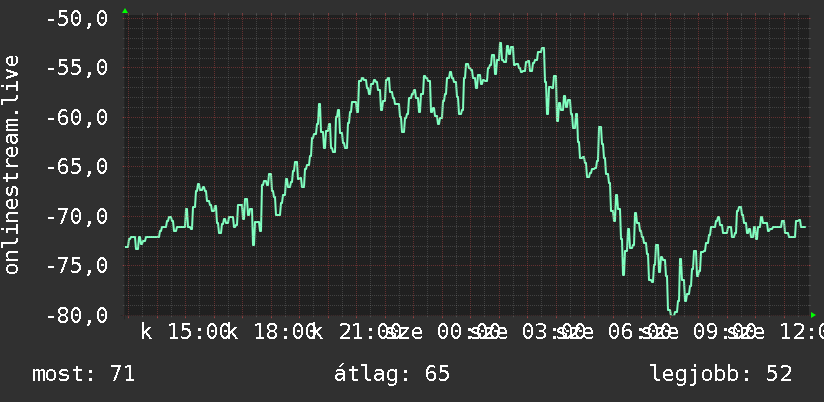Click the 'k 21:00' time label
This screenshot has width=824, height=402.
[357, 333]
